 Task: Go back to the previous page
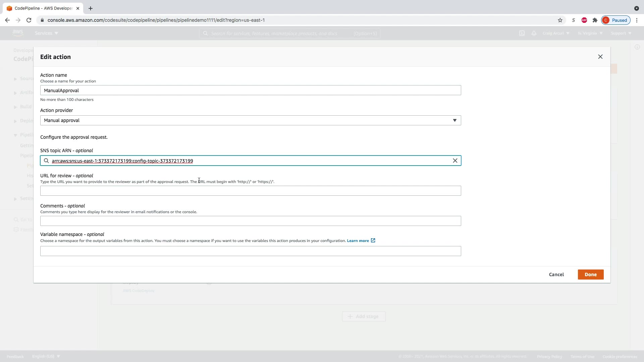[x=7, y=20]
